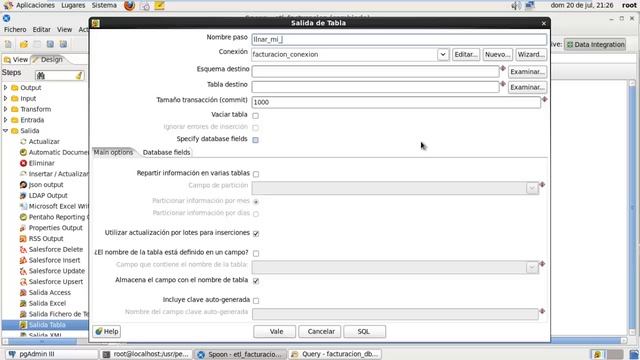
Task: Click the Eliminar step icon
Action: tap(23, 163)
